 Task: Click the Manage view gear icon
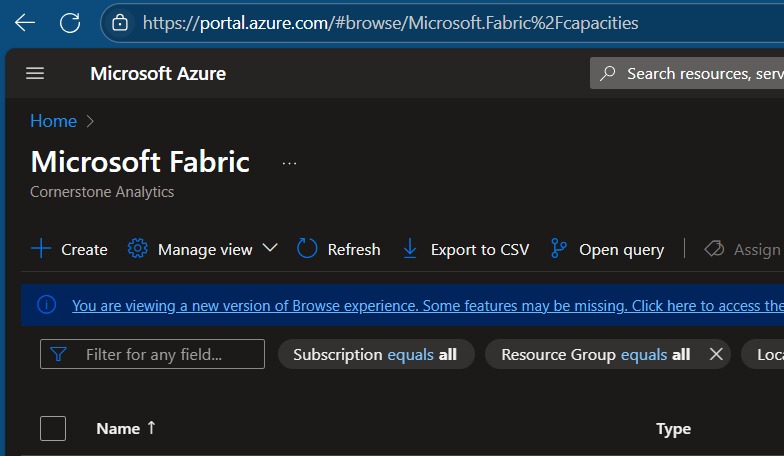(138, 248)
